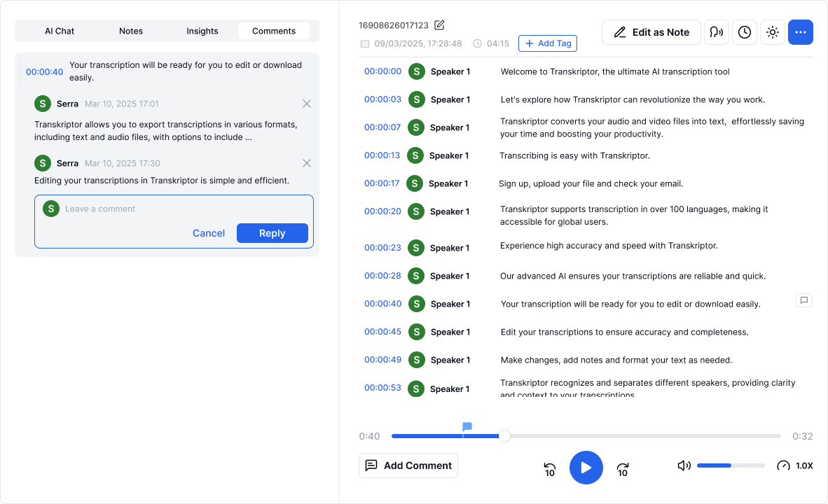Open the blue three-dots more menu
This screenshot has height=504, width=828.
pos(801,32)
